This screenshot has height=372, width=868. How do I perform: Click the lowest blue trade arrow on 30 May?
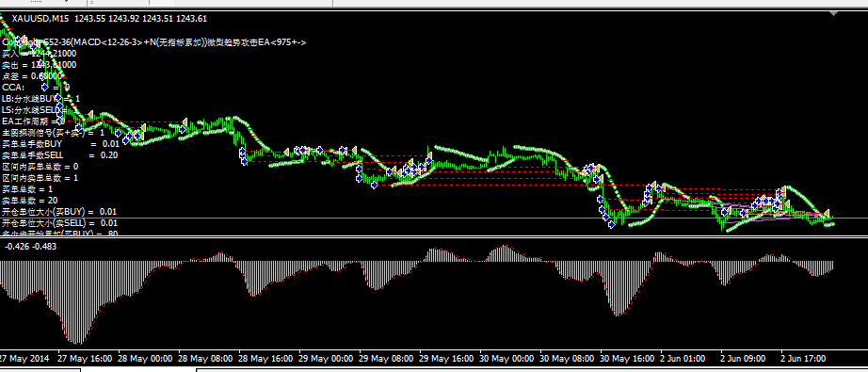[x=612, y=225]
